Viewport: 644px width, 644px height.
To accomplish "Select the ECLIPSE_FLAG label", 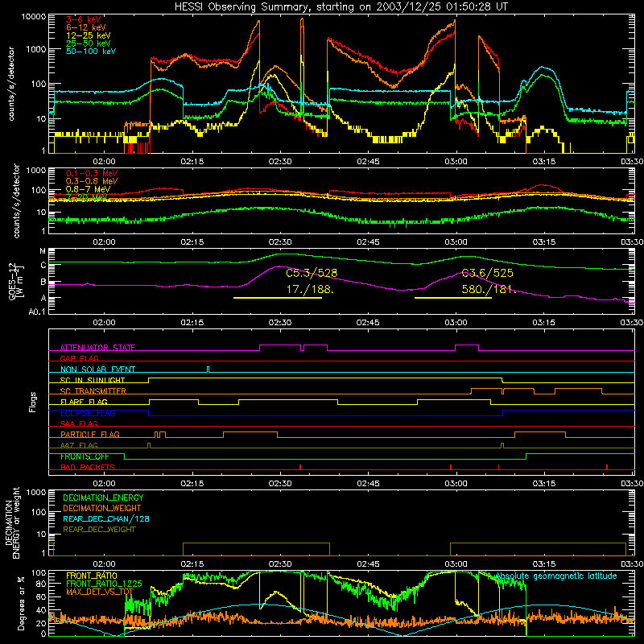I will [x=88, y=413].
